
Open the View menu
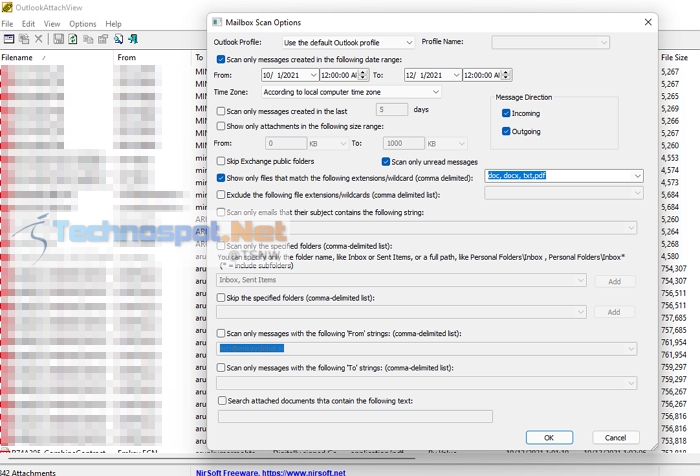52,24
